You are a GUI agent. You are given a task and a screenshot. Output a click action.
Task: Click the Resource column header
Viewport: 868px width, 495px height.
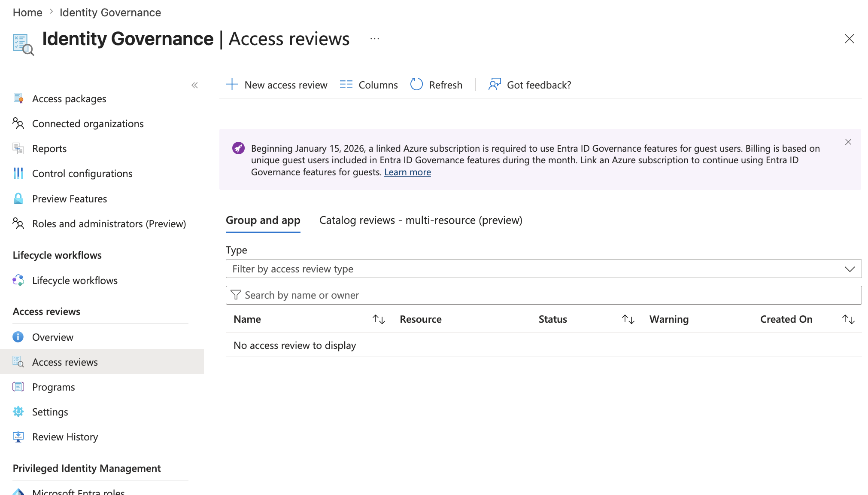(x=421, y=319)
